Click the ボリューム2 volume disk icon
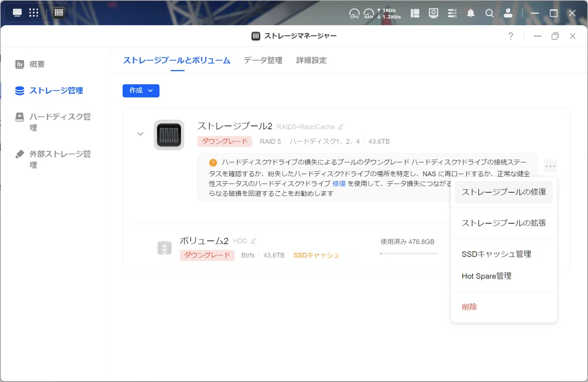This screenshot has width=588, height=382. coord(165,248)
